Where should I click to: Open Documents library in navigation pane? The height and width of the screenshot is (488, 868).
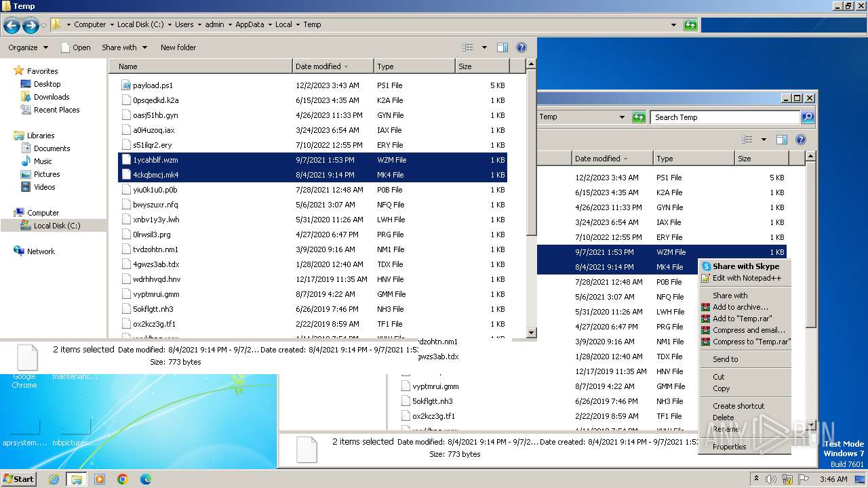[52, 148]
